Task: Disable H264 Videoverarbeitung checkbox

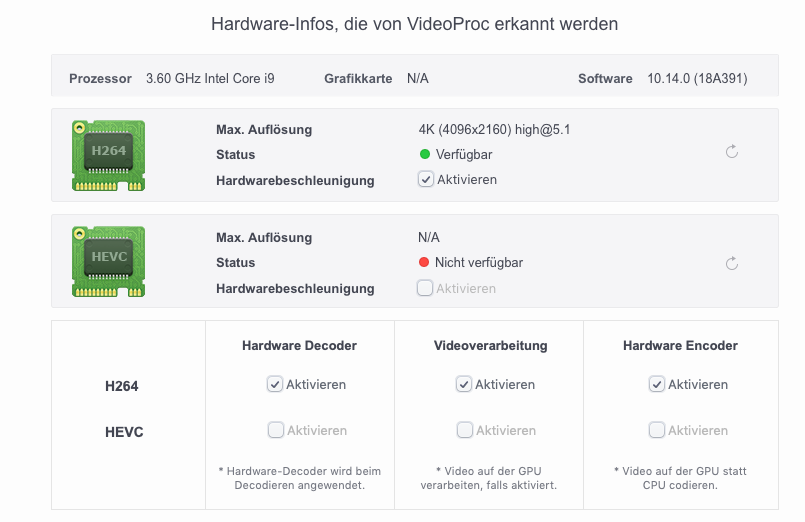Action: tap(464, 384)
